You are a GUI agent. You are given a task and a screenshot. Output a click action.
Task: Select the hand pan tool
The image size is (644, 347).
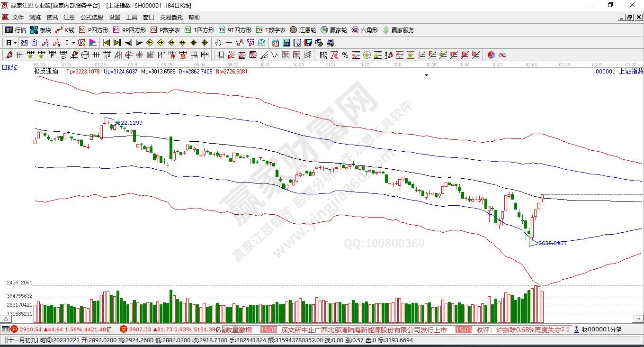coord(218,43)
